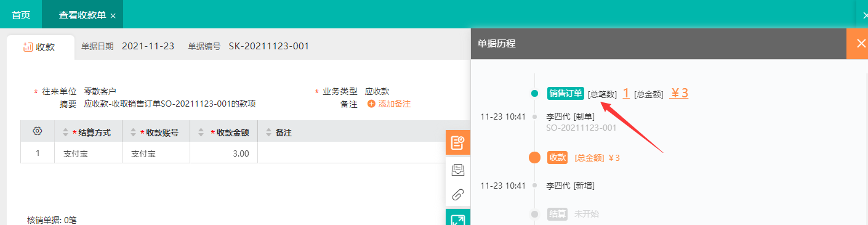The image size is (868, 225).
Task: Sort by 收款账号 column arrows
Action: click(x=134, y=132)
